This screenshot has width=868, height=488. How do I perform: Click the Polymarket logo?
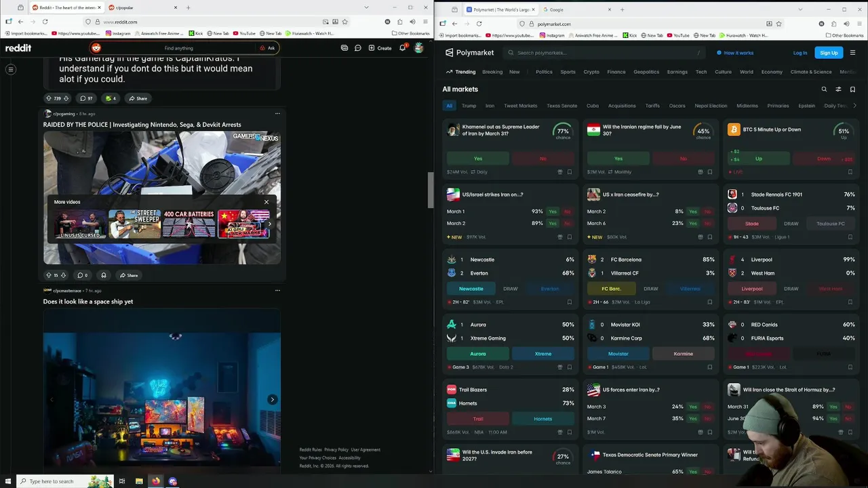point(469,53)
